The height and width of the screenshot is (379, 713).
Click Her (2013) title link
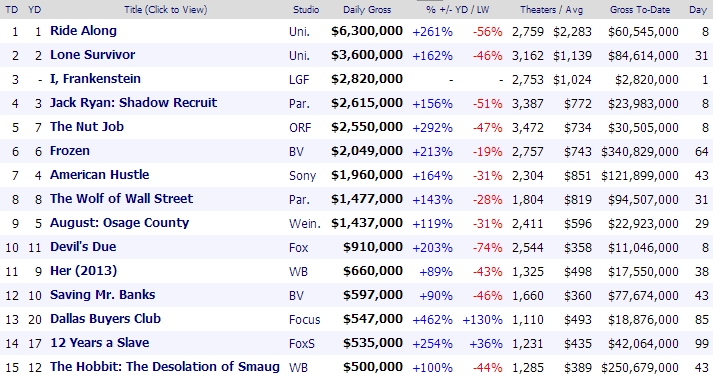pos(83,271)
